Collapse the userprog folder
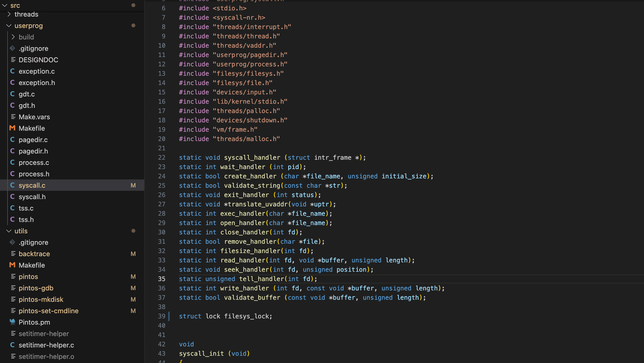 pos(9,25)
